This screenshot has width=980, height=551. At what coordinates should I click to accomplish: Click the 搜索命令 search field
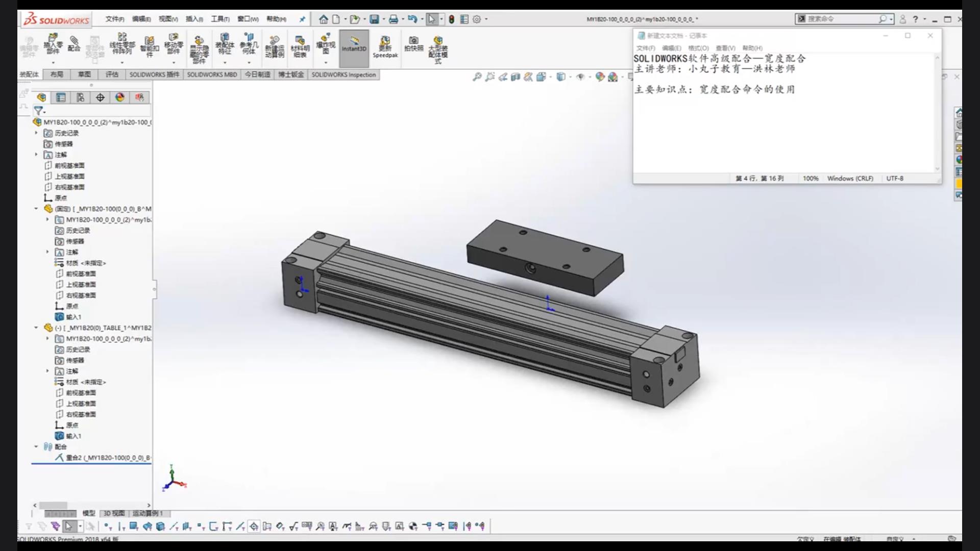click(x=845, y=19)
